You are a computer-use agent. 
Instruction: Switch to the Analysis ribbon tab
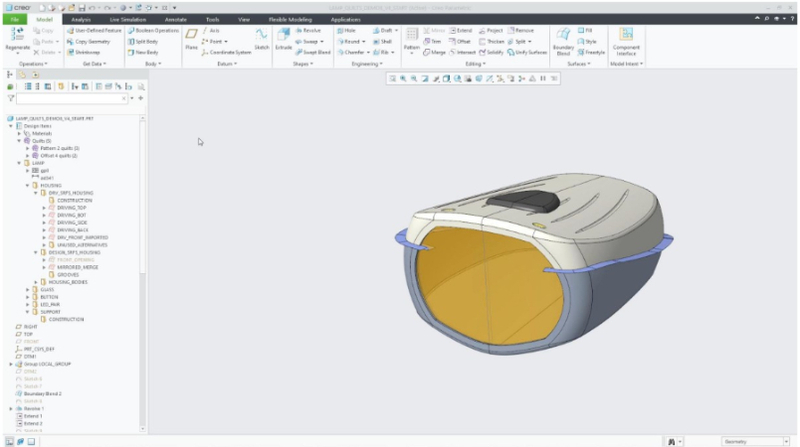click(81, 18)
